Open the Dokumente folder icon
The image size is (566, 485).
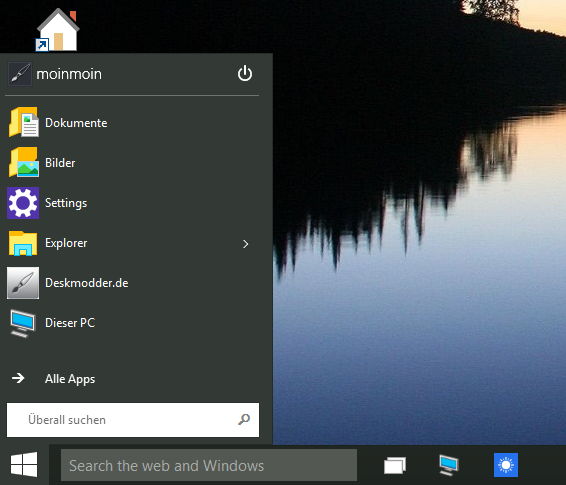(x=23, y=122)
